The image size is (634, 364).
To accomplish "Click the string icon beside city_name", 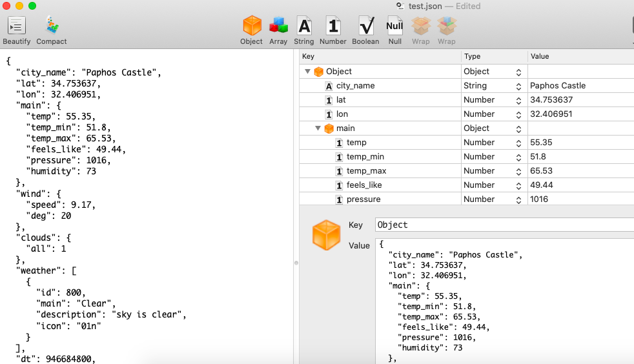I will click(329, 86).
